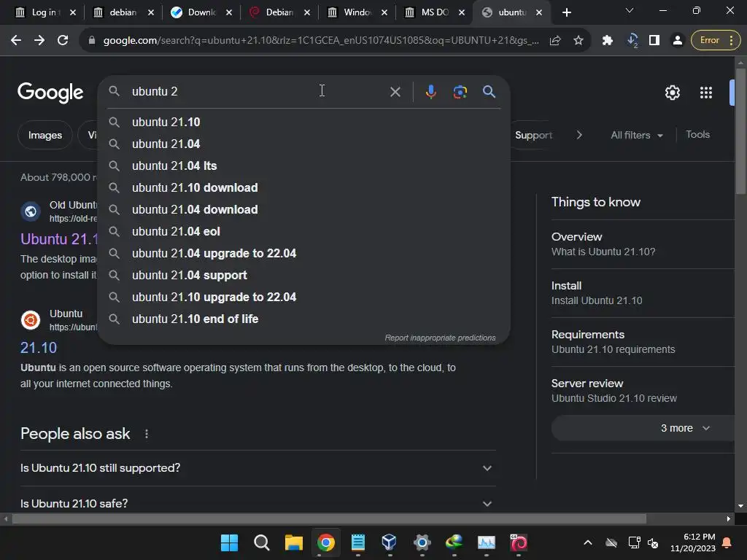Open VirtualBox from the taskbar
The height and width of the screenshot is (560, 747).
[x=390, y=542]
